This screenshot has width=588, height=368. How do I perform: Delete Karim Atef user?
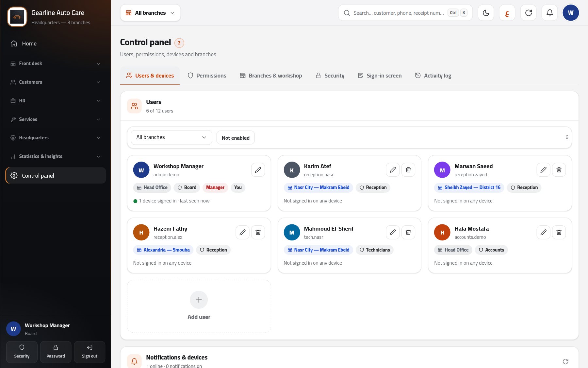[408, 170]
